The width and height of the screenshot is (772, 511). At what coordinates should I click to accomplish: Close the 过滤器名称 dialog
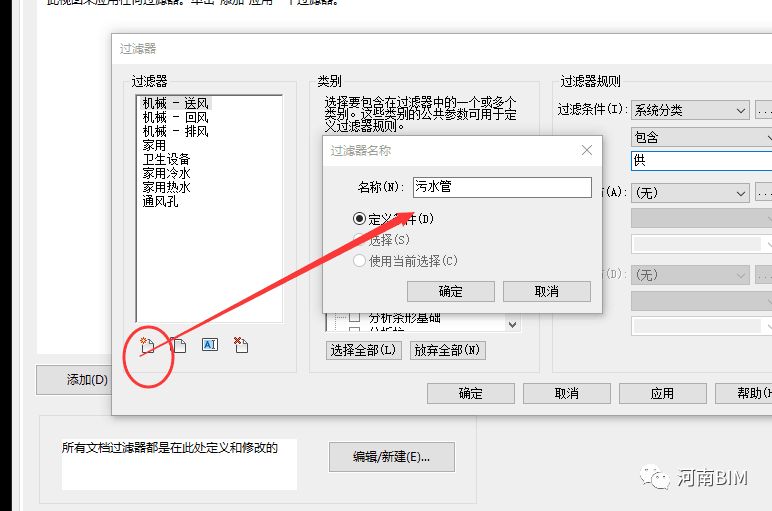[x=586, y=150]
